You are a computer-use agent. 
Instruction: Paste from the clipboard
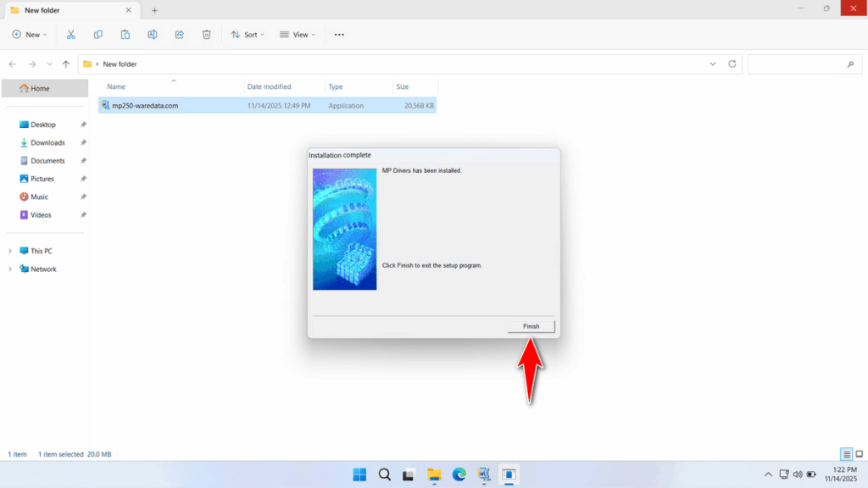coord(125,35)
